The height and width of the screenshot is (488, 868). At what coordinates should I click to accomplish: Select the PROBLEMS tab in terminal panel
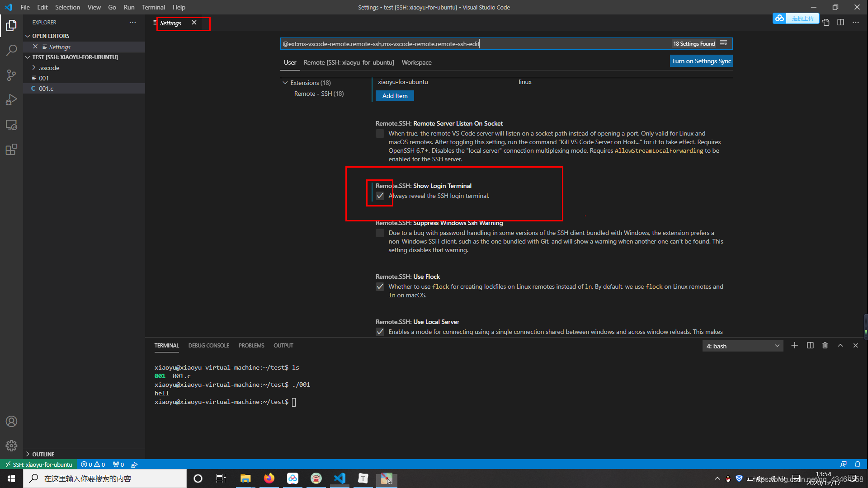pyautogui.click(x=250, y=345)
